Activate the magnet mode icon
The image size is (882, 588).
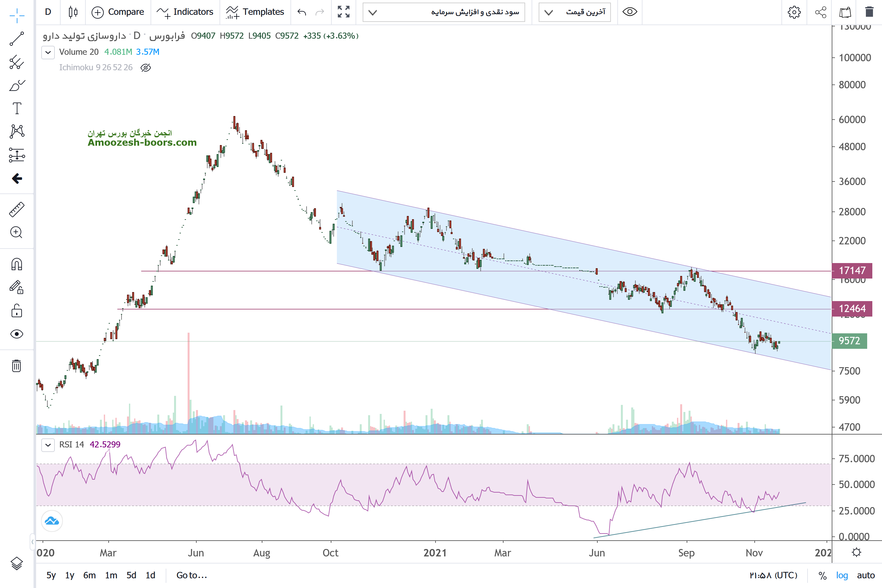(x=16, y=264)
